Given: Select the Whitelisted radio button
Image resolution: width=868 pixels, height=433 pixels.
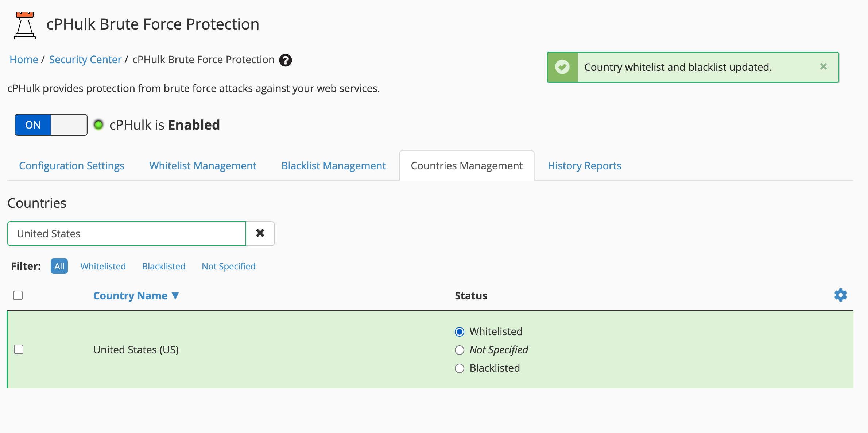Looking at the screenshot, I should pyautogui.click(x=460, y=332).
